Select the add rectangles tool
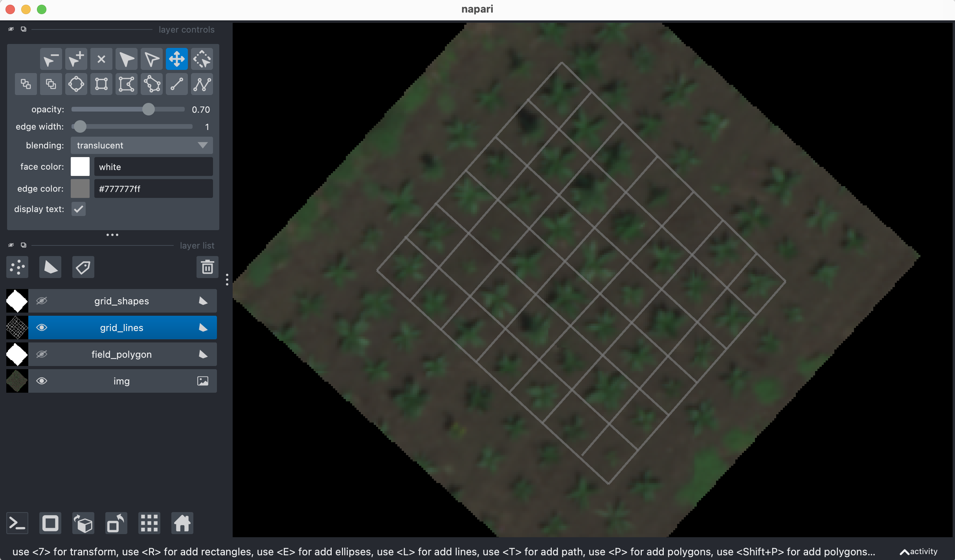955x560 pixels. click(x=101, y=84)
